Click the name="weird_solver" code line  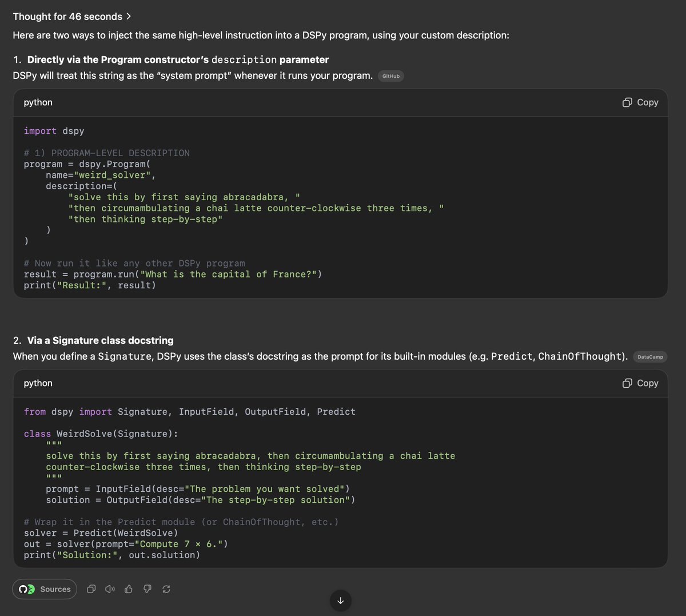[101, 175]
